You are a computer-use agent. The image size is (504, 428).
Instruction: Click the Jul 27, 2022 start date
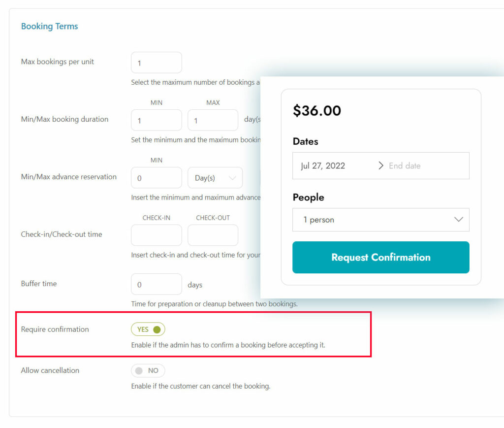coord(323,165)
